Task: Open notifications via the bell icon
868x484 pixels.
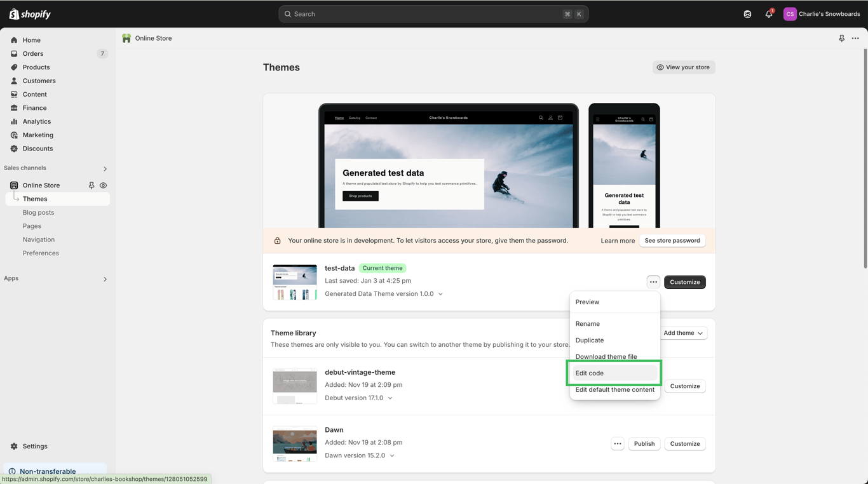Action: [768, 13]
